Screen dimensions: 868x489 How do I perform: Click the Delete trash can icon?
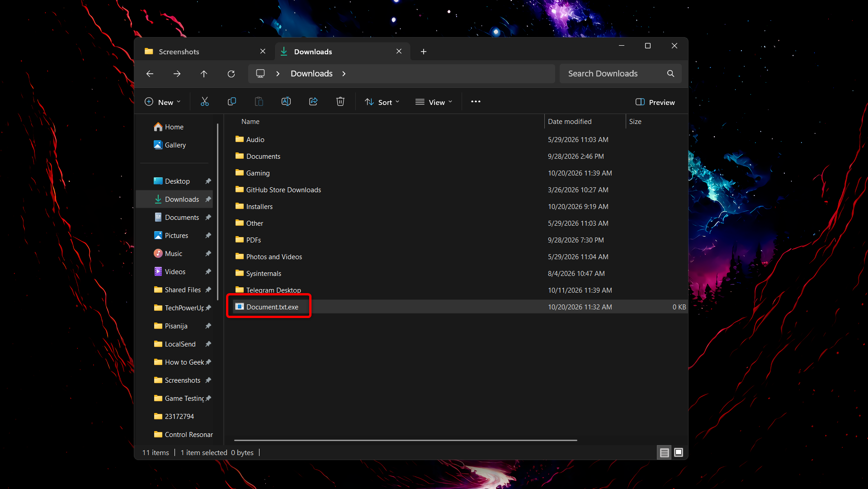tap(340, 102)
